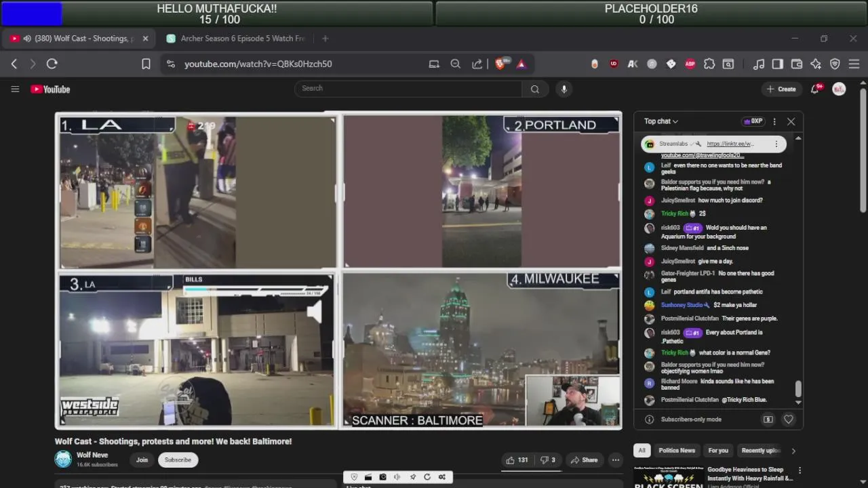Open site info icon in address bar
Screen dimensions: 868x488
[x=170, y=64]
